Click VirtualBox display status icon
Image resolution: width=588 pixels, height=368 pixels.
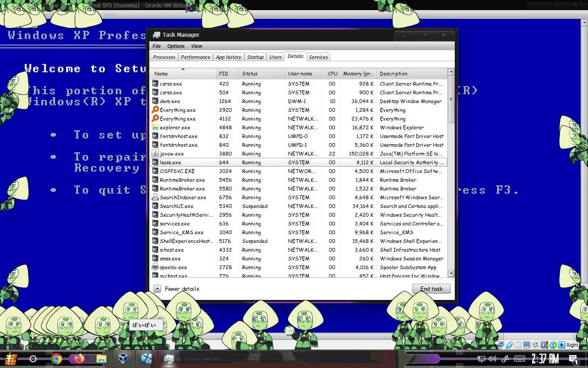click(527, 345)
